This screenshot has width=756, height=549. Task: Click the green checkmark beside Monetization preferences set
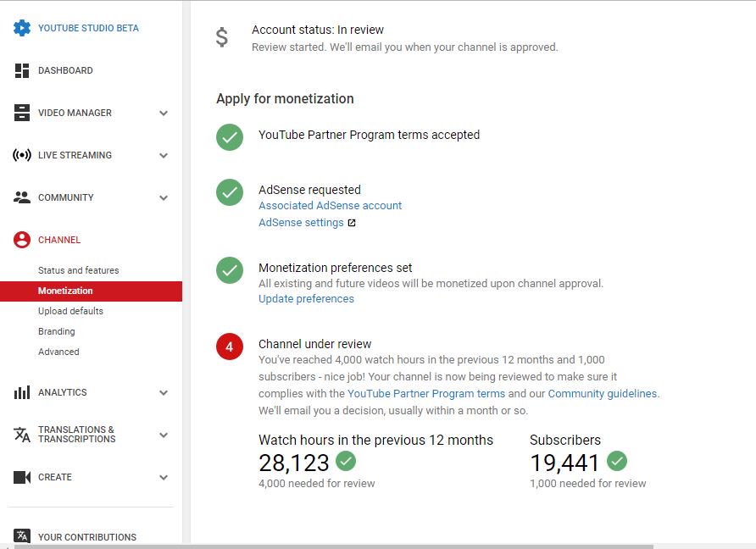pyautogui.click(x=230, y=270)
